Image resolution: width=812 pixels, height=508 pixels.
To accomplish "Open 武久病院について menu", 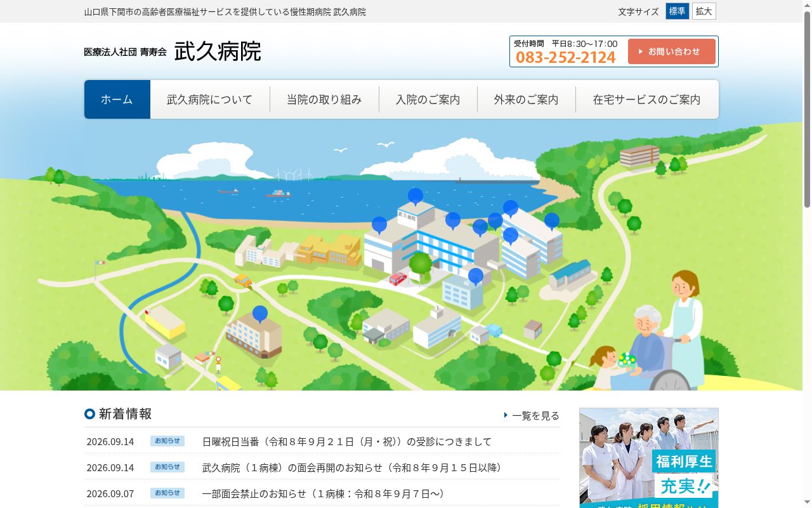I will coord(210,99).
